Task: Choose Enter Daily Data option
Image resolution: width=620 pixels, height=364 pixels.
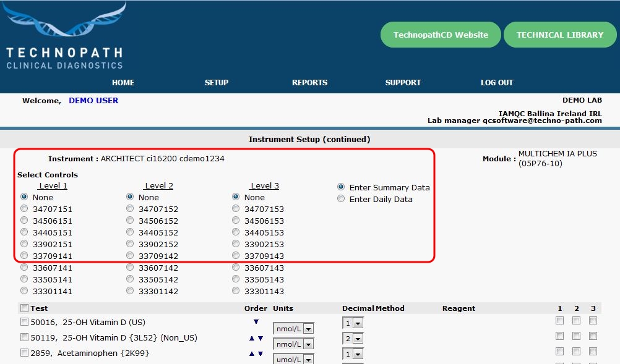Action: coord(341,199)
